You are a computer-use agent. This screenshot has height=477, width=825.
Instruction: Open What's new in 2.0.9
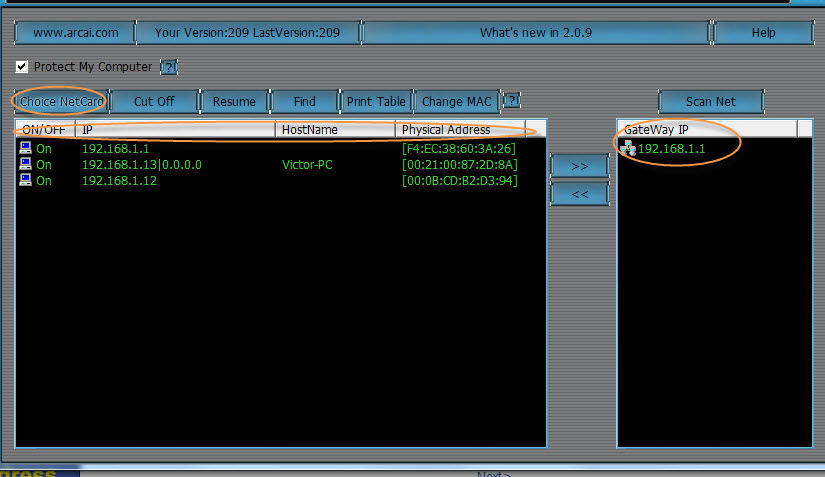click(x=536, y=33)
